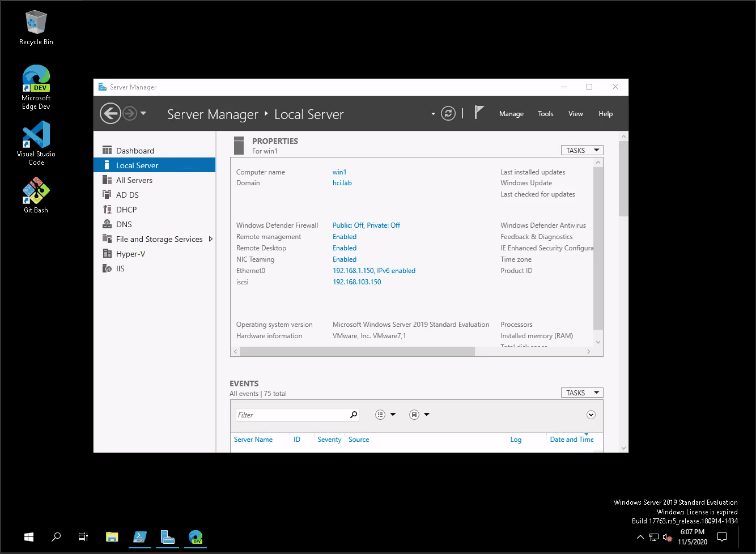This screenshot has width=756, height=554.
Task: Click File and Storage Services icon
Action: click(107, 239)
